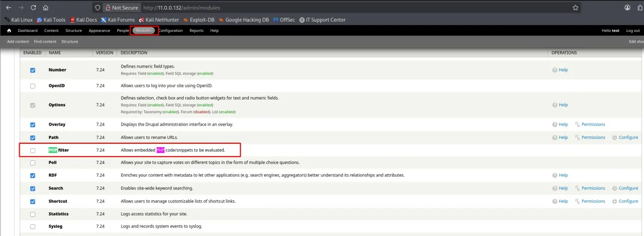
Task: Reload the page with the refresh icon
Action: (33, 8)
